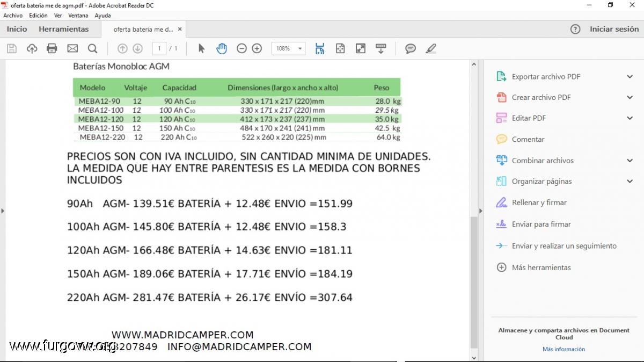Click the zoom out minus icon

click(241, 49)
